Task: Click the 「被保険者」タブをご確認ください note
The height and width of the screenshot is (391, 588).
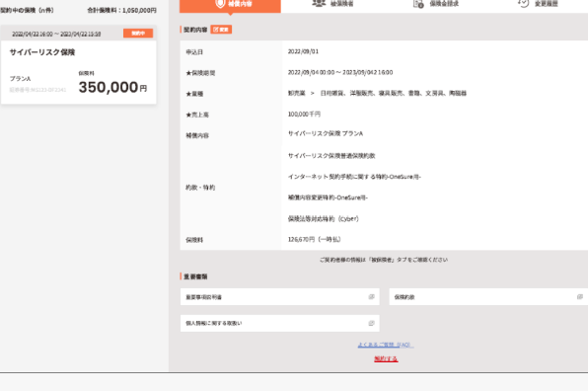Action: tap(383, 260)
